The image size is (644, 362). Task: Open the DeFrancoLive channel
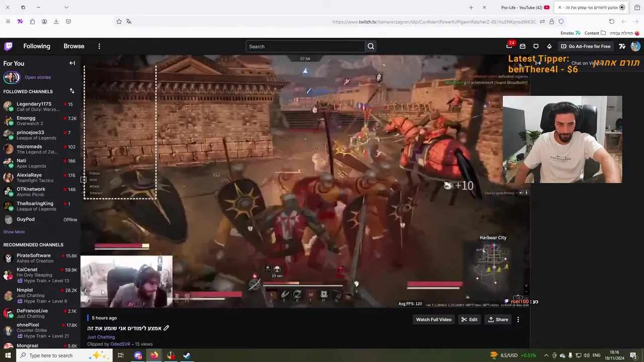tap(40, 313)
